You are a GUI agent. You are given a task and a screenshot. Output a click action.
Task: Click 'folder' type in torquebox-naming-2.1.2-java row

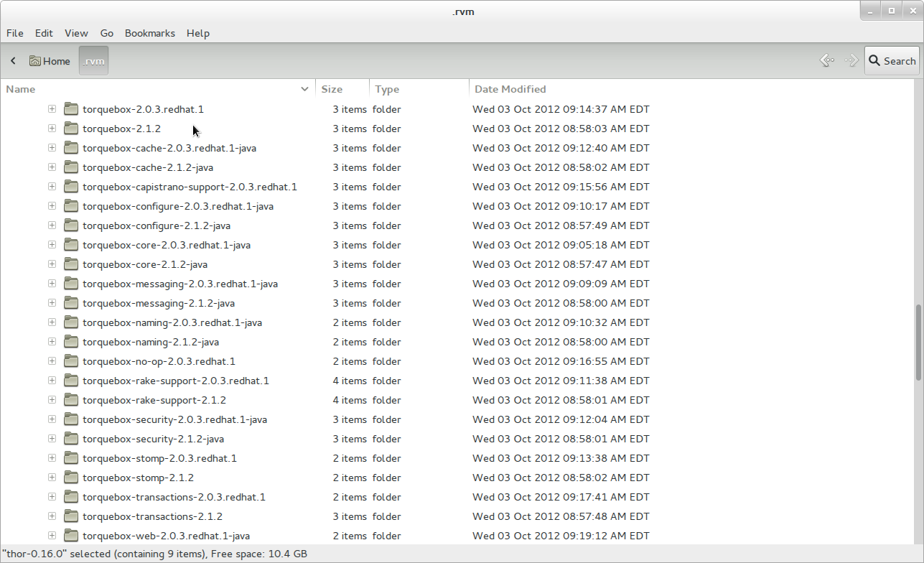tap(387, 342)
